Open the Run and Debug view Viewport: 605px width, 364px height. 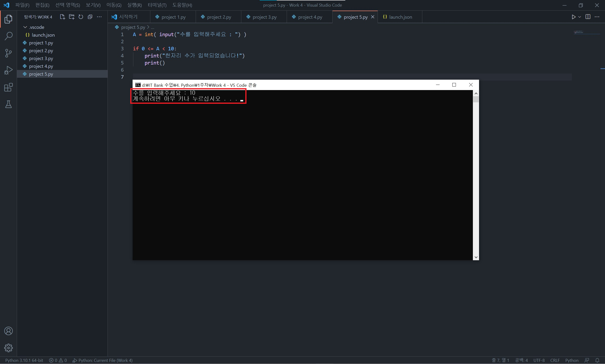click(x=8, y=70)
